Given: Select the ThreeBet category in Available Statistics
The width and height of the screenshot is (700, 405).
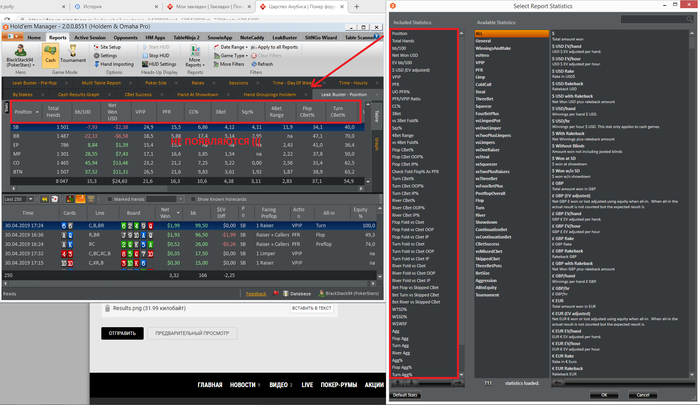Looking at the screenshot, I should pos(484,99).
